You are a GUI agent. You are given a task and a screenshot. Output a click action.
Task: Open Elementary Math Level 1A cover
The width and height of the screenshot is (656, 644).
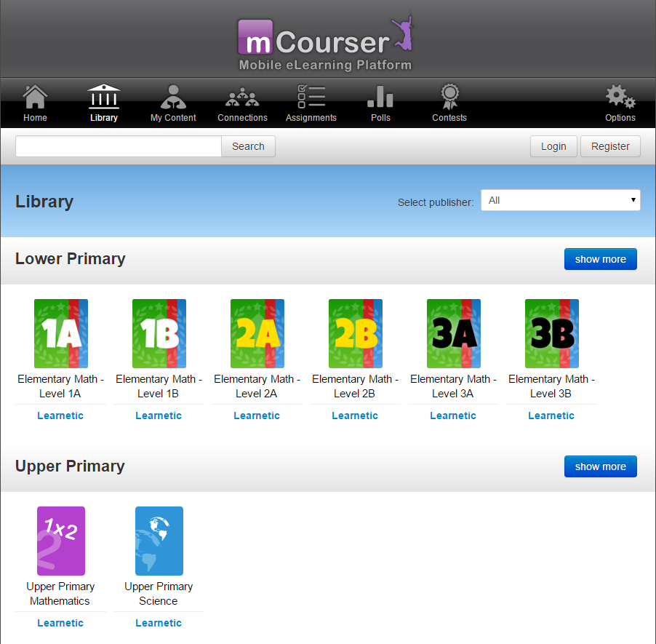tap(60, 333)
